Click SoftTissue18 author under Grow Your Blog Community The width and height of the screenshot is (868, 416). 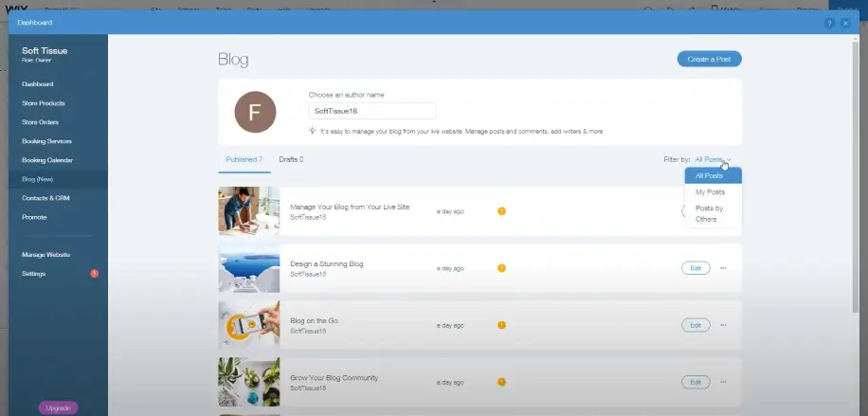[x=308, y=389]
